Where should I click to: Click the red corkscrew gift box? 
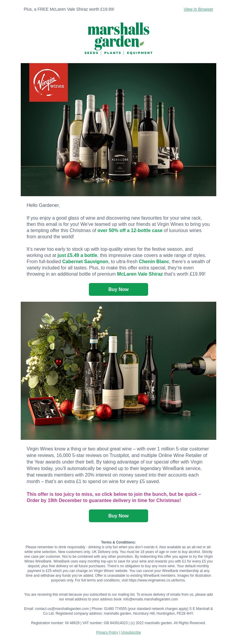coord(45,411)
